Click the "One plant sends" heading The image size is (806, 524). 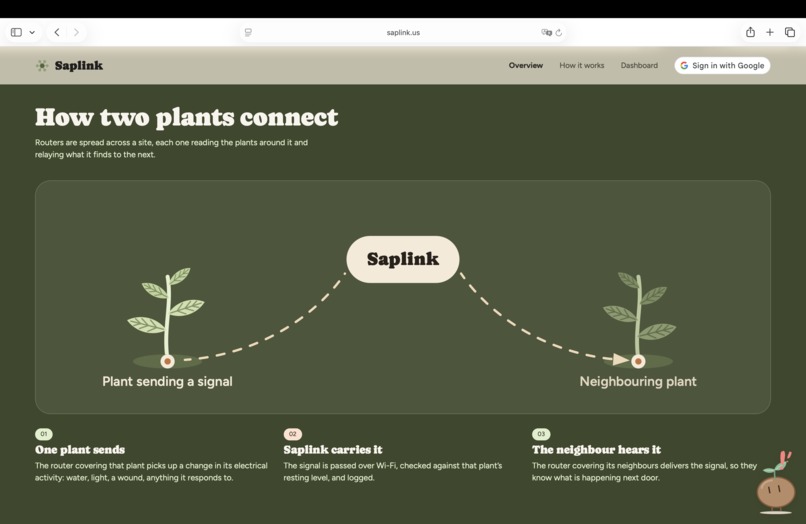(x=80, y=449)
